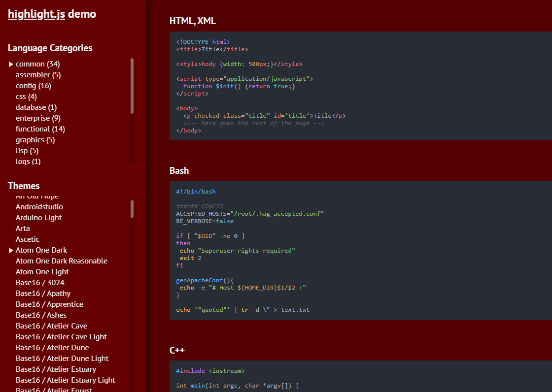Apply Base16 / Atelier Cave theme
The height and width of the screenshot is (392, 552).
tap(51, 326)
